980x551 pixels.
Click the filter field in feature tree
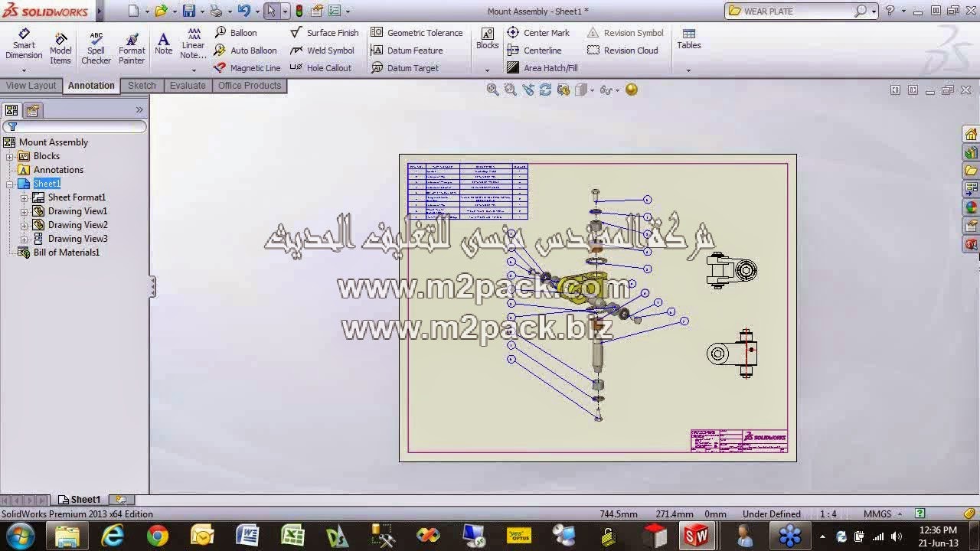[74, 127]
